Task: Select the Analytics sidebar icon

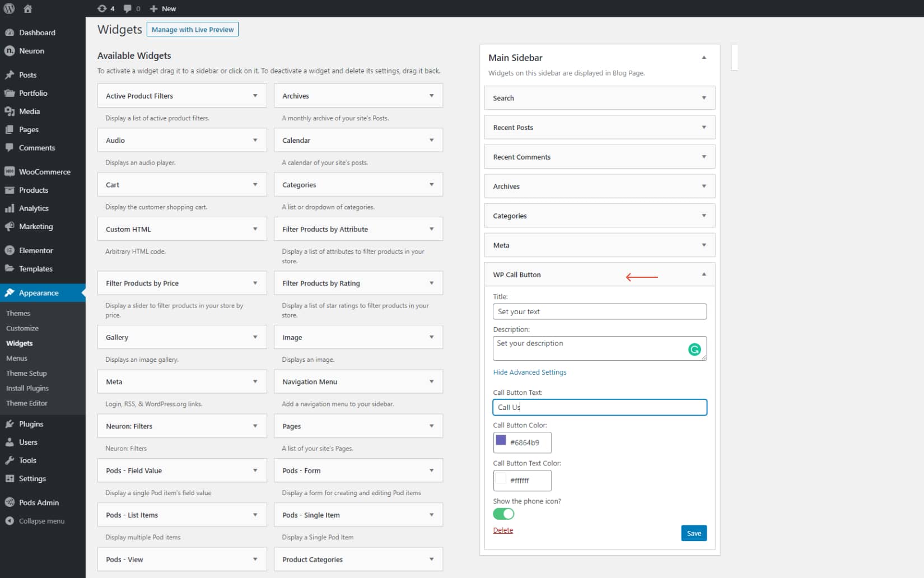Action: click(x=10, y=208)
